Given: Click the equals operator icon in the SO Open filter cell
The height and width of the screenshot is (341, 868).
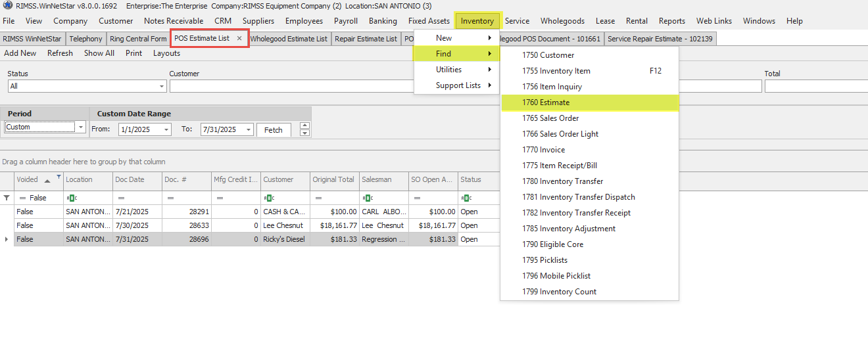Looking at the screenshot, I should [417, 198].
